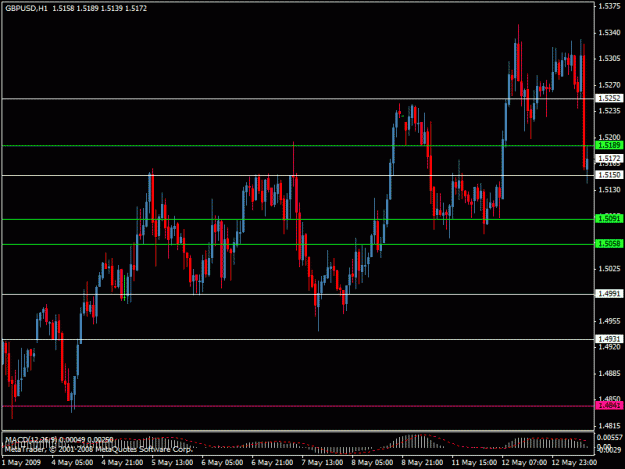
Task: Click the 0.00557 MACD scale value
Action: 609,437
